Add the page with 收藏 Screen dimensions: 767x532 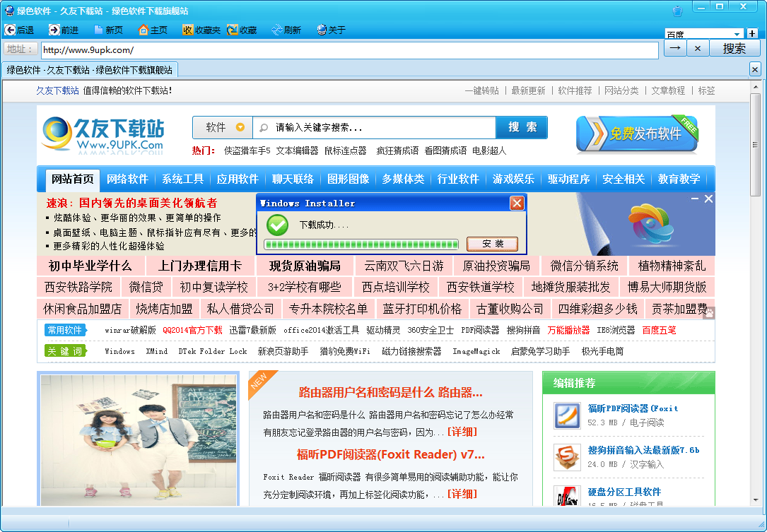242,30
